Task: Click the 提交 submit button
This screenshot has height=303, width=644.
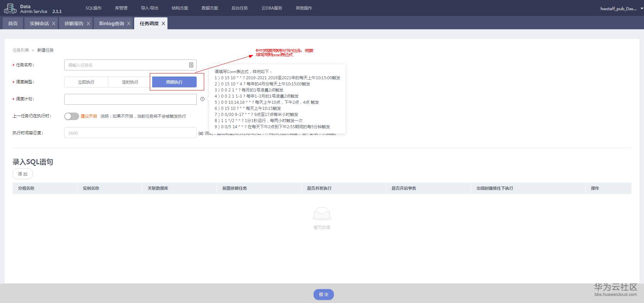Action: (324, 294)
